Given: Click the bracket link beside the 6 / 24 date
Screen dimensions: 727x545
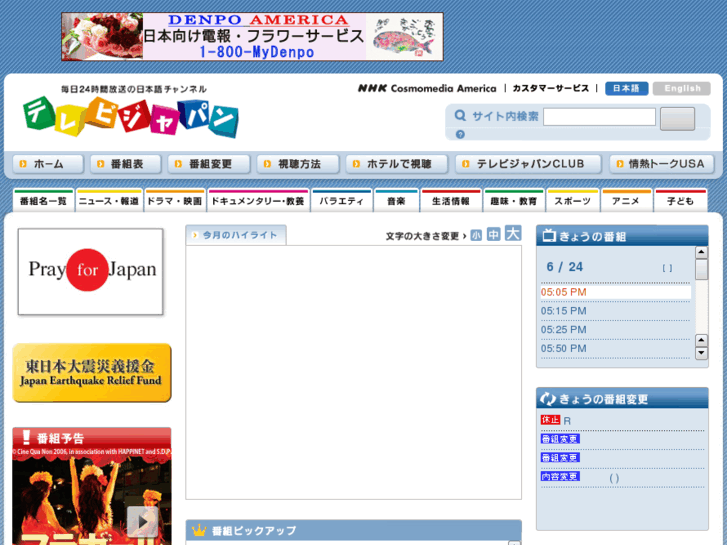Looking at the screenshot, I should (667, 268).
